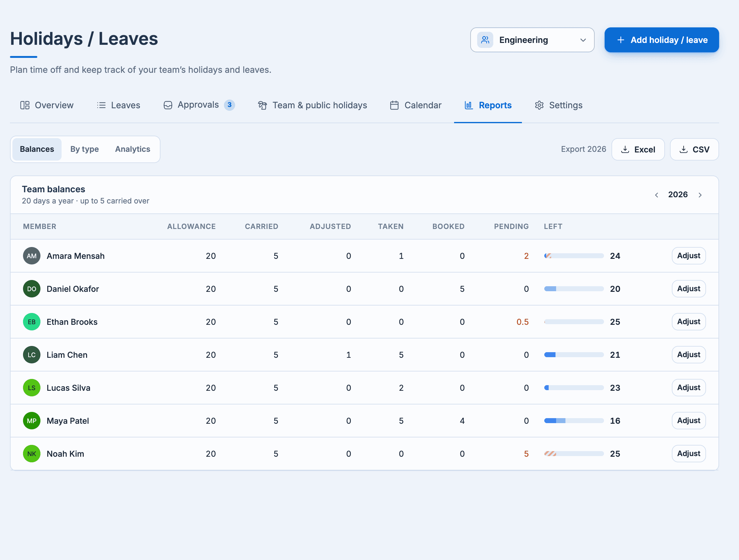Select the Balances segment

tap(37, 149)
